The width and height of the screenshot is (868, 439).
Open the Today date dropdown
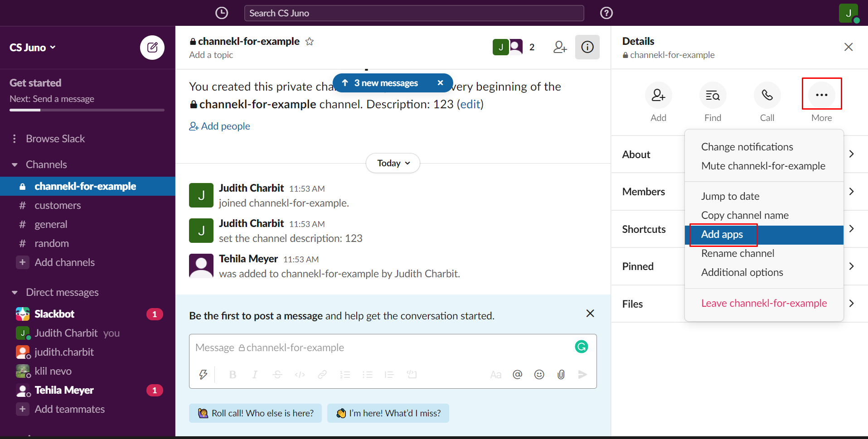[393, 163]
